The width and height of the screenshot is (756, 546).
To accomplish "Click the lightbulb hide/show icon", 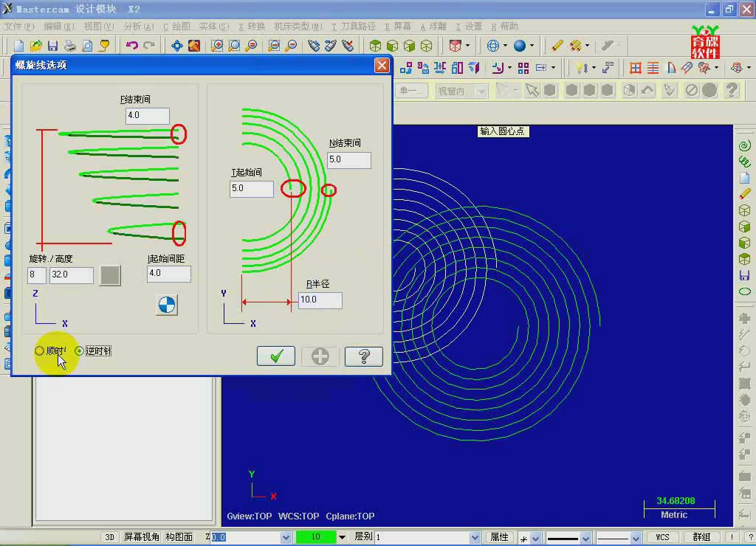I will click(x=580, y=68).
